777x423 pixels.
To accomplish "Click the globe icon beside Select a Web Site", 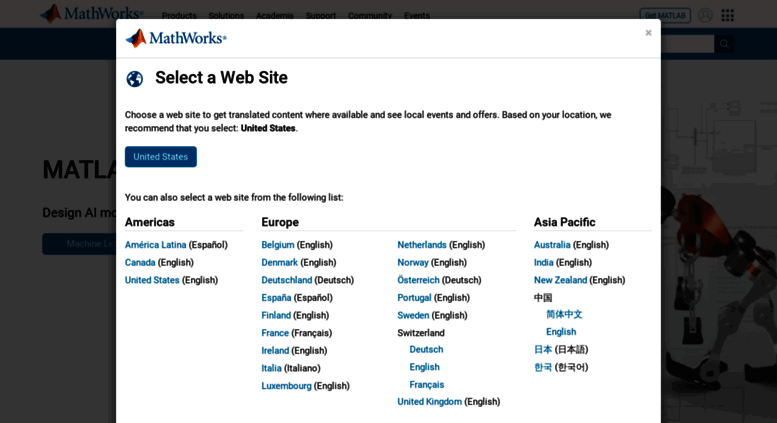I will [134, 79].
